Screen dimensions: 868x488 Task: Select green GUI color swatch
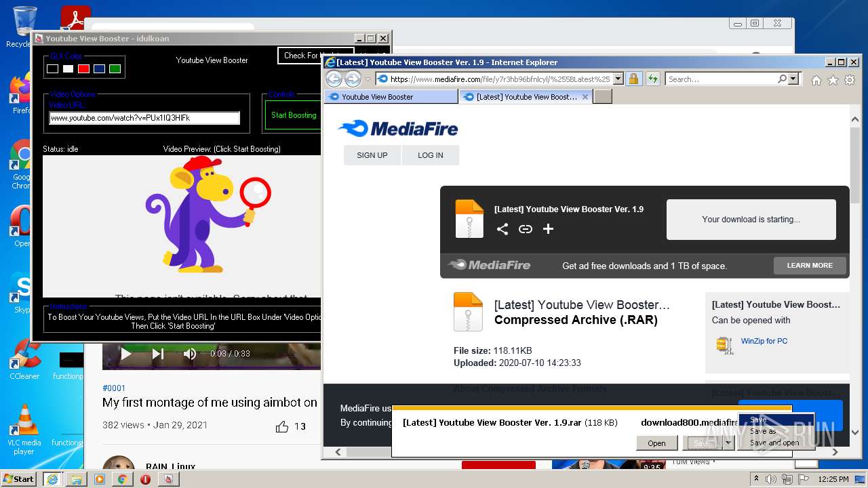coord(115,68)
